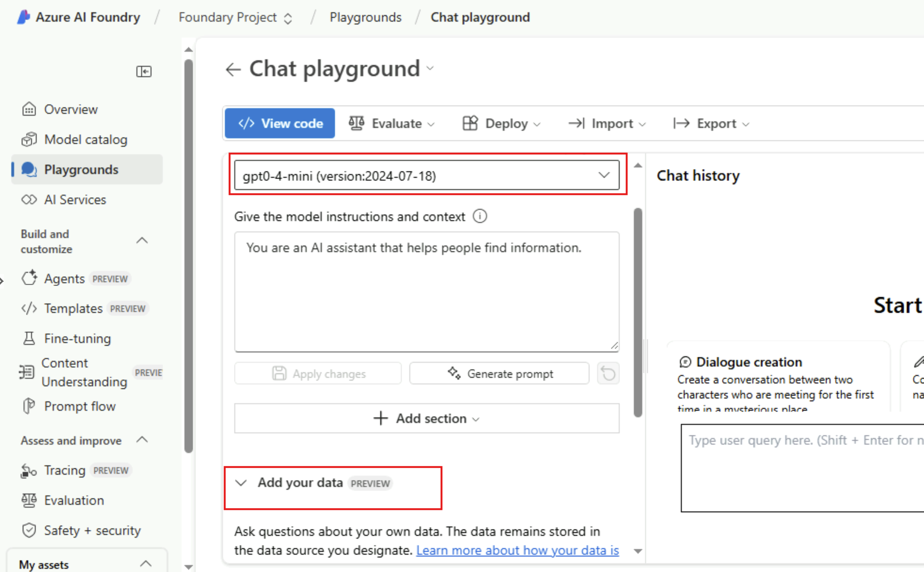Click the Azure AI Foundry logo
The image size is (924, 572).
pos(23,17)
